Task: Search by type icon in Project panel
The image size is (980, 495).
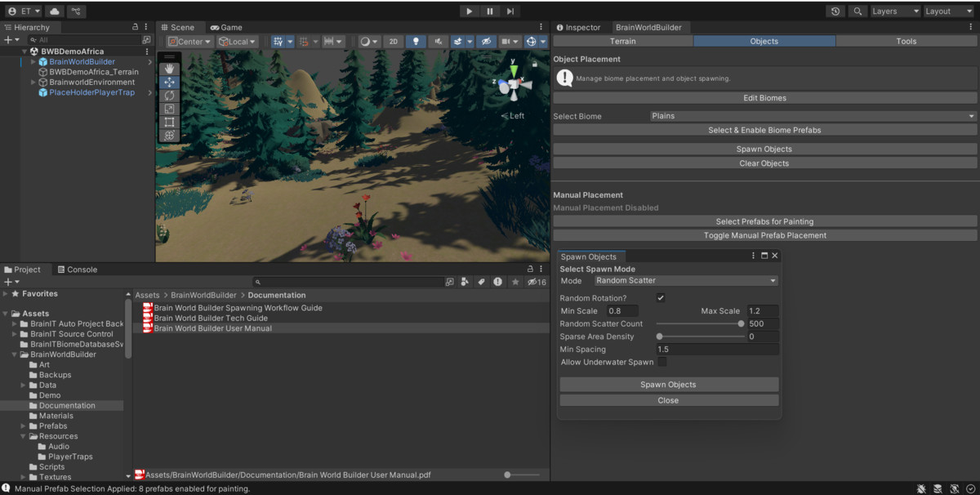Action: [x=465, y=282]
